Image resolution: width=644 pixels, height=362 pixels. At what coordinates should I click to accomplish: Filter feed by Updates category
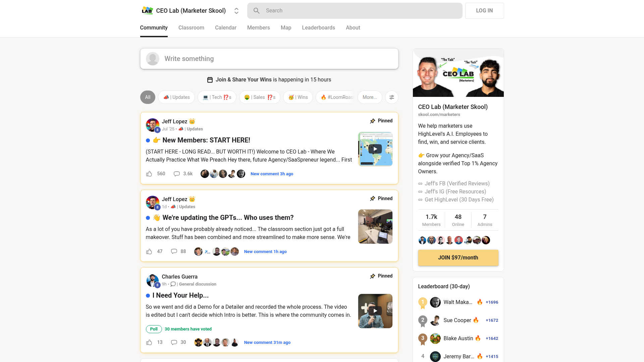(176, 97)
